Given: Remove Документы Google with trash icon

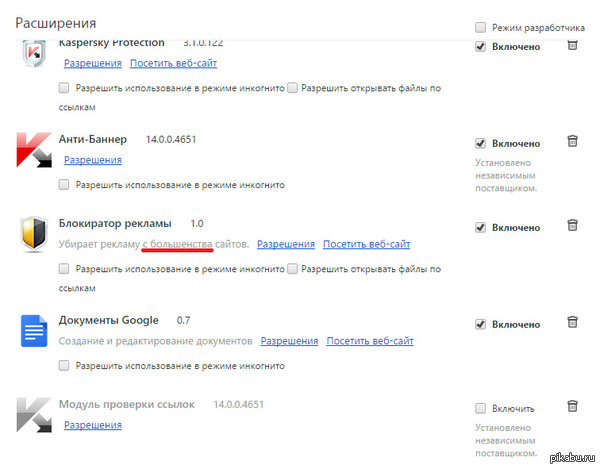Looking at the screenshot, I should tap(572, 322).
